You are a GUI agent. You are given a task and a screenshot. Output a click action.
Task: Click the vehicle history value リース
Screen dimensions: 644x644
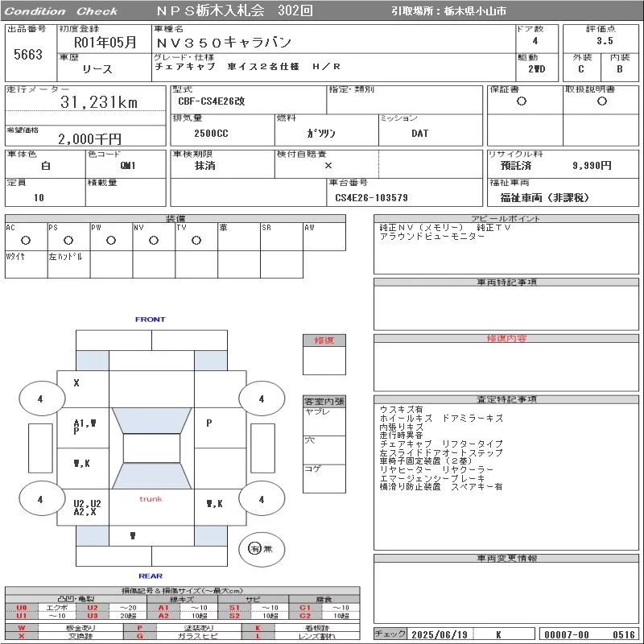point(97,69)
